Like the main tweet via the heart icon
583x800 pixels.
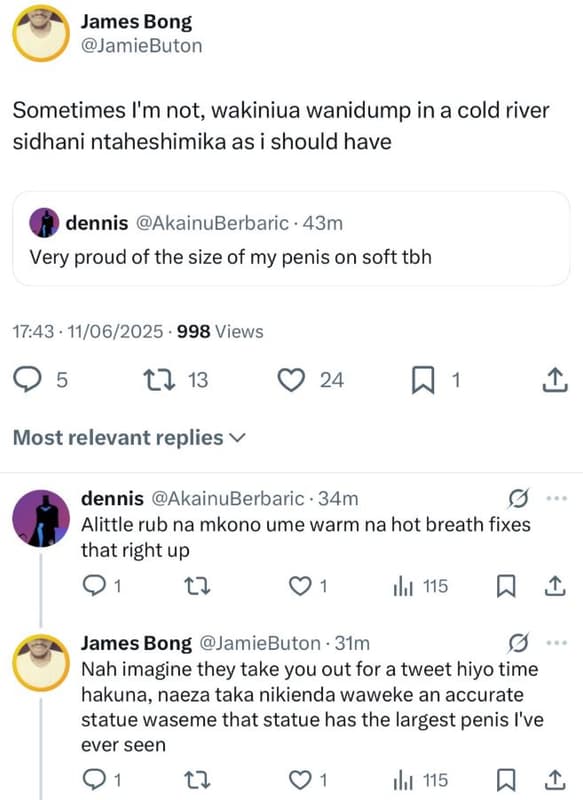[x=292, y=380]
